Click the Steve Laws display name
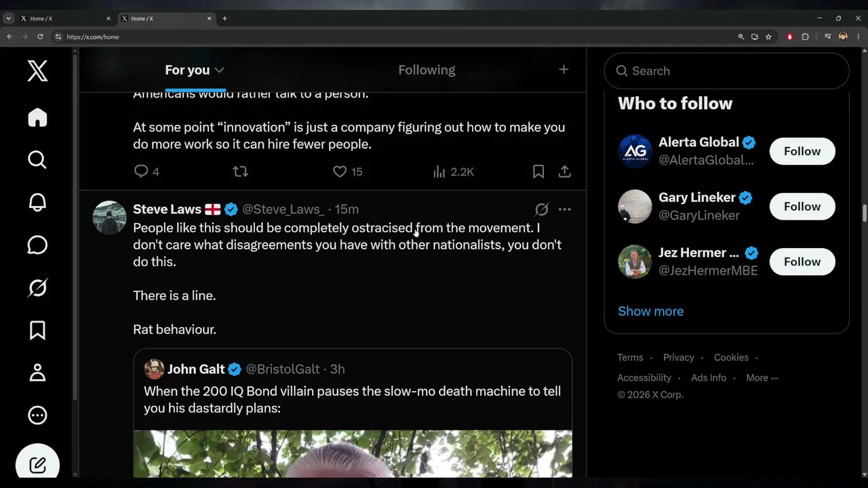The image size is (868, 488). pos(167,209)
